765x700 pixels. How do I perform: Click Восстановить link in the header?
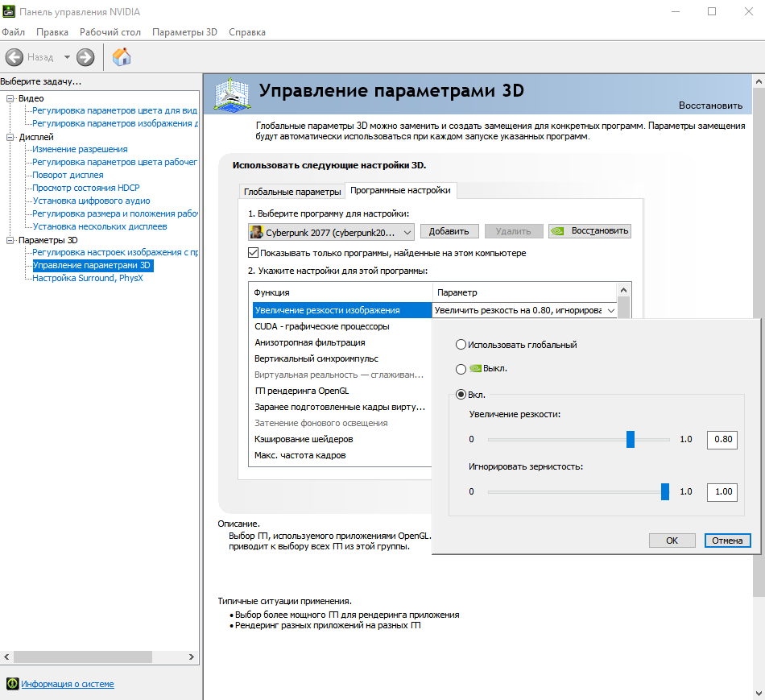(x=710, y=106)
